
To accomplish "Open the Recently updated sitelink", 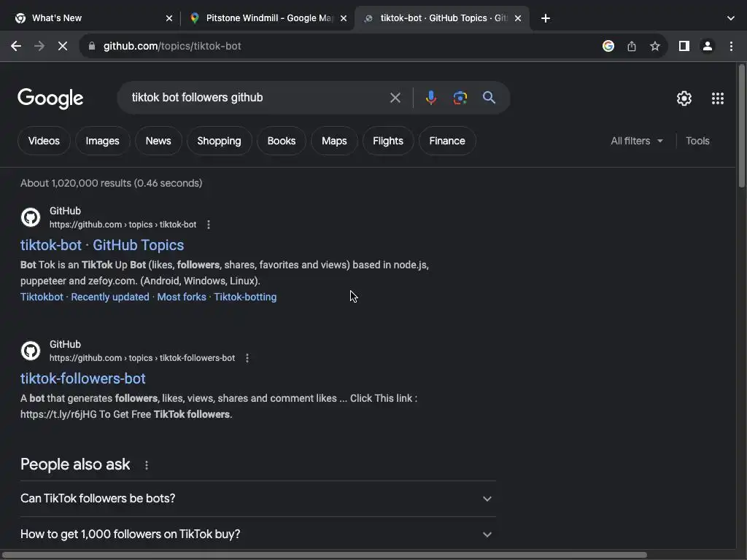I will click(110, 297).
